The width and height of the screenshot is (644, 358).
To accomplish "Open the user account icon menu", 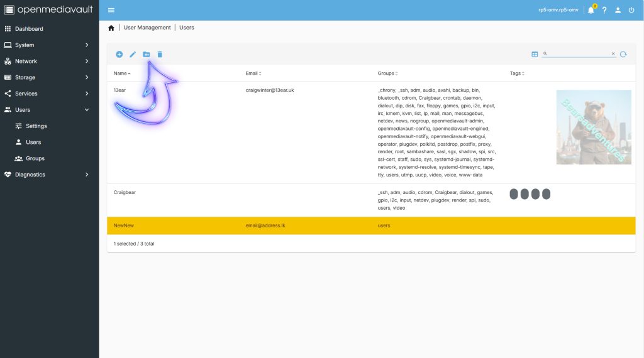I will point(618,10).
